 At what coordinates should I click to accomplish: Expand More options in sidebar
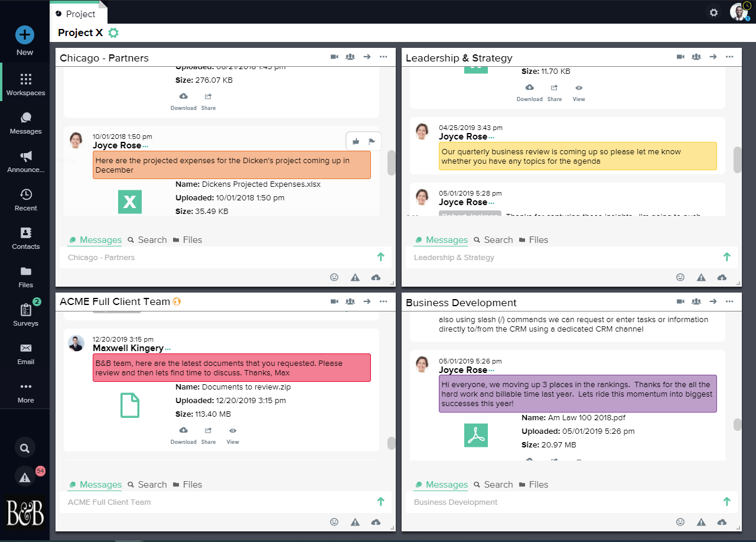coord(25,392)
